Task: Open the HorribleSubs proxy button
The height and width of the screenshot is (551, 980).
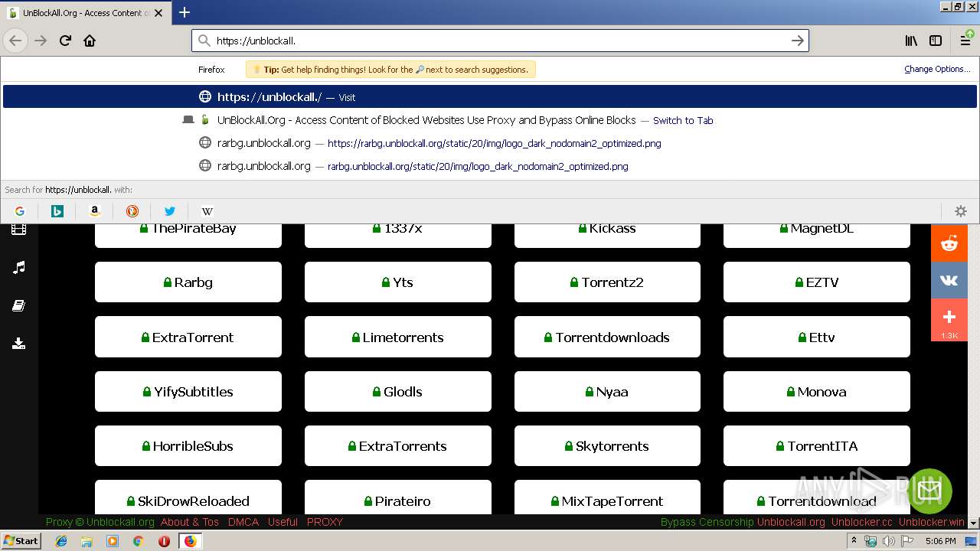Action: (x=188, y=445)
